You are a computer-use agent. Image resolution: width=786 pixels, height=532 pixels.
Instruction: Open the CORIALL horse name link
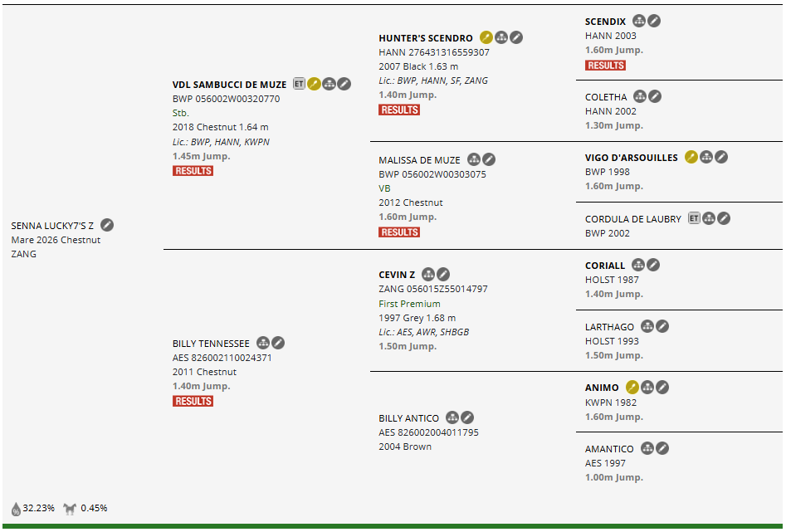point(605,266)
